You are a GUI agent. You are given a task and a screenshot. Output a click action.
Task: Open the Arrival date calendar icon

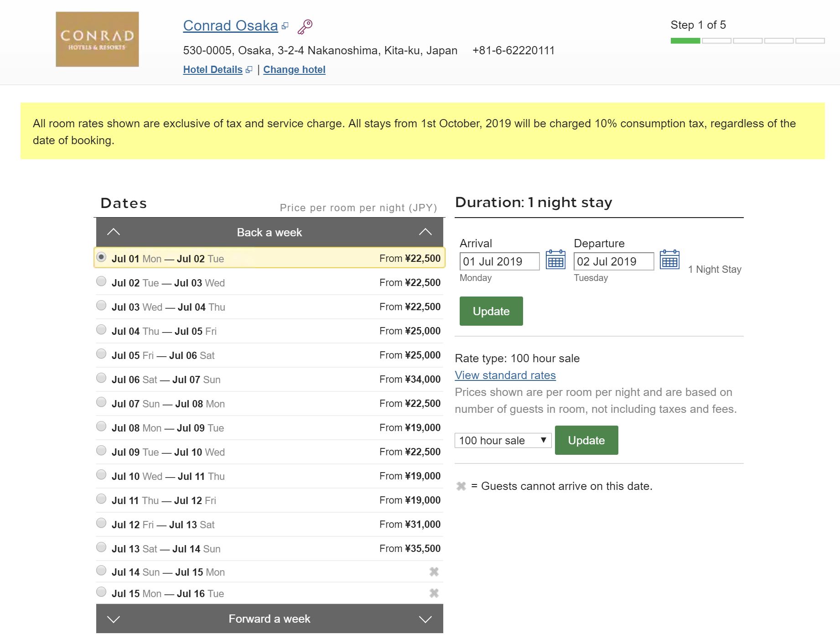[x=555, y=260]
